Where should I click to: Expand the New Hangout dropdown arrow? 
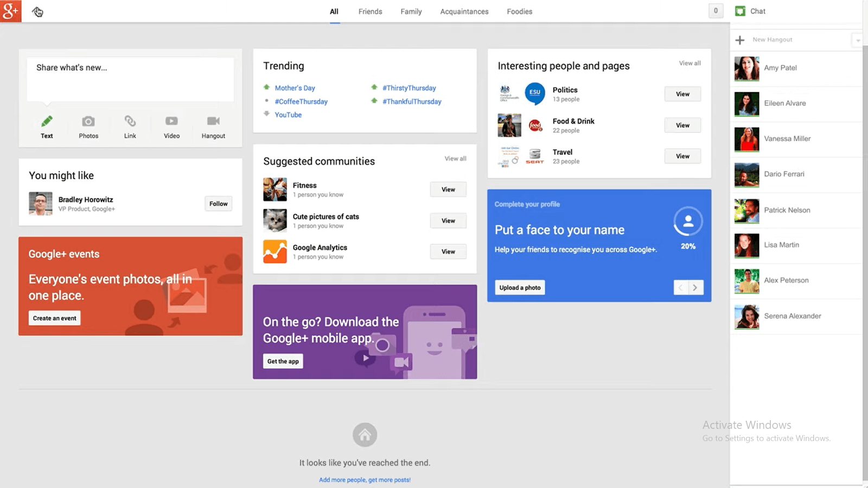[x=858, y=40]
